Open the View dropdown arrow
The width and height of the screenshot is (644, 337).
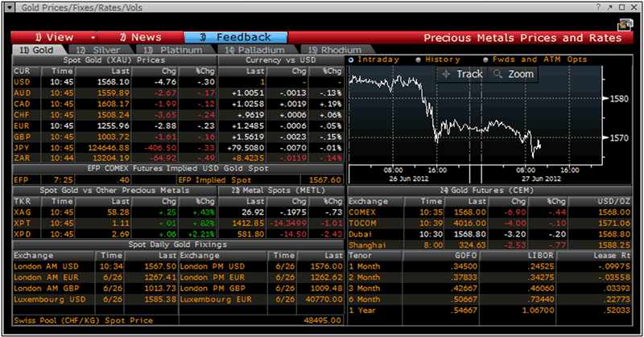click(x=93, y=37)
